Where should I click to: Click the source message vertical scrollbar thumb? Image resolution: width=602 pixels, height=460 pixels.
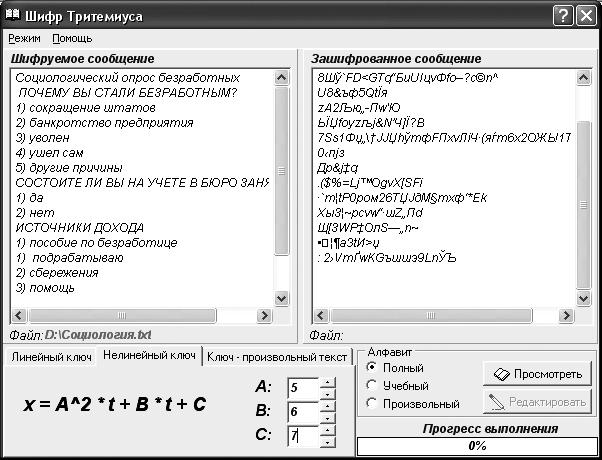[x=281, y=171]
